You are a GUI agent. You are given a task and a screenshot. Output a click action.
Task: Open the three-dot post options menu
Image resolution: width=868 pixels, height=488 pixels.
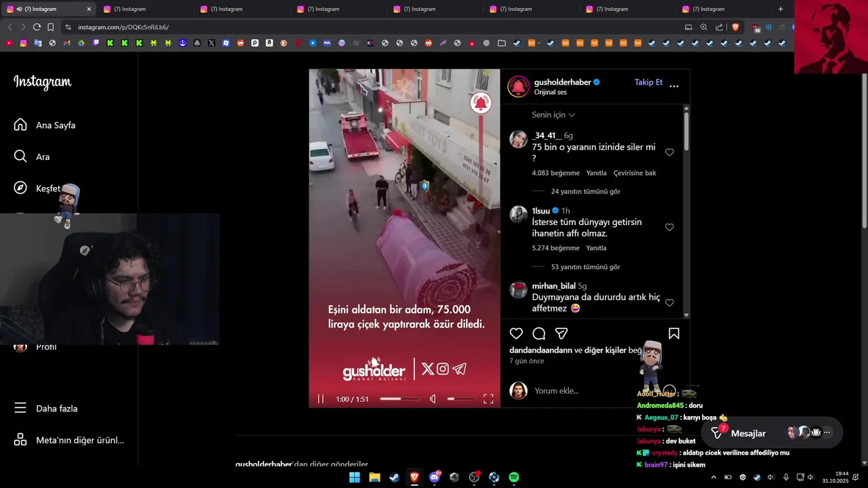(x=674, y=86)
